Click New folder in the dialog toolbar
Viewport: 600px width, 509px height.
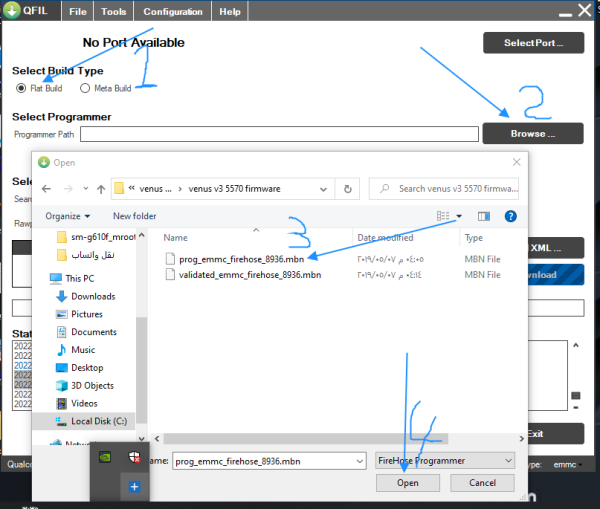click(135, 216)
